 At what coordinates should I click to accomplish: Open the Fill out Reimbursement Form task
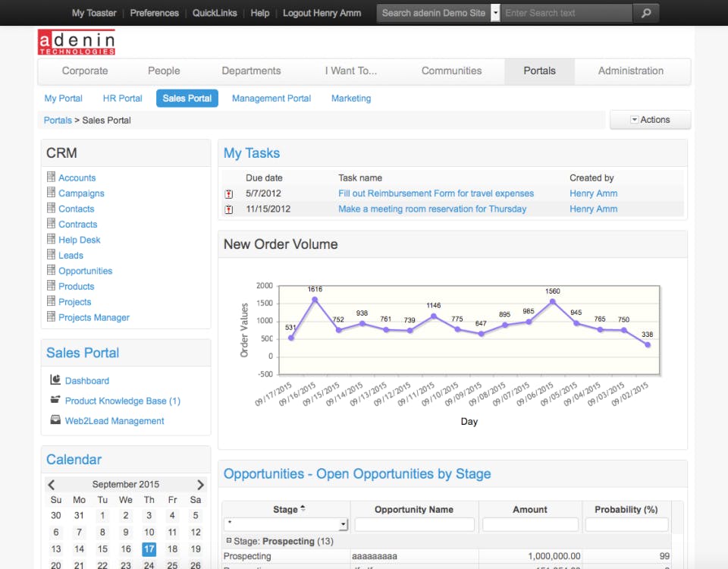coord(436,193)
